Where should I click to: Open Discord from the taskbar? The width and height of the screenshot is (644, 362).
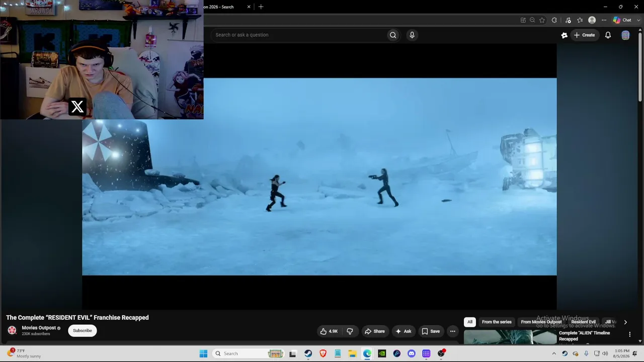point(412,353)
